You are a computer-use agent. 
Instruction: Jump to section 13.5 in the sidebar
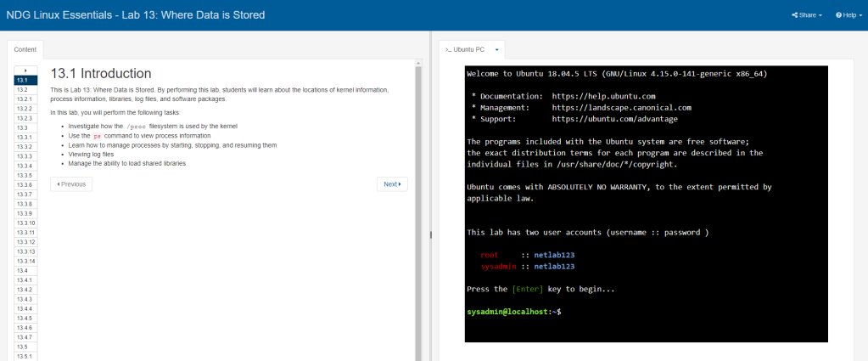click(23, 347)
